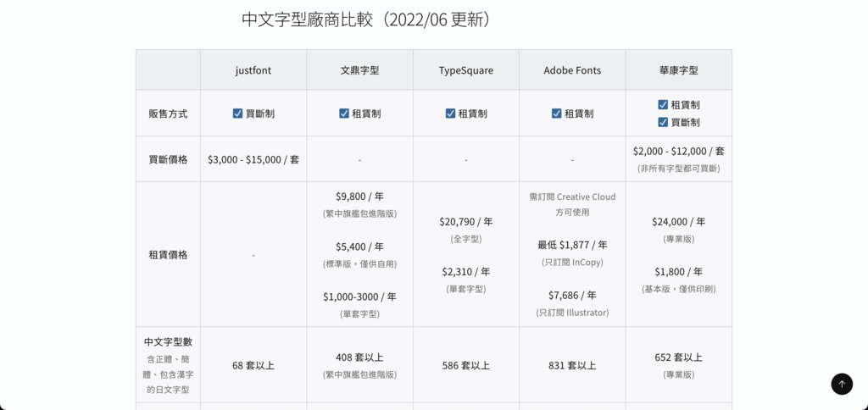The width and height of the screenshot is (868, 410).
Task: Click the 販售方式 row label
Action: (x=168, y=114)
